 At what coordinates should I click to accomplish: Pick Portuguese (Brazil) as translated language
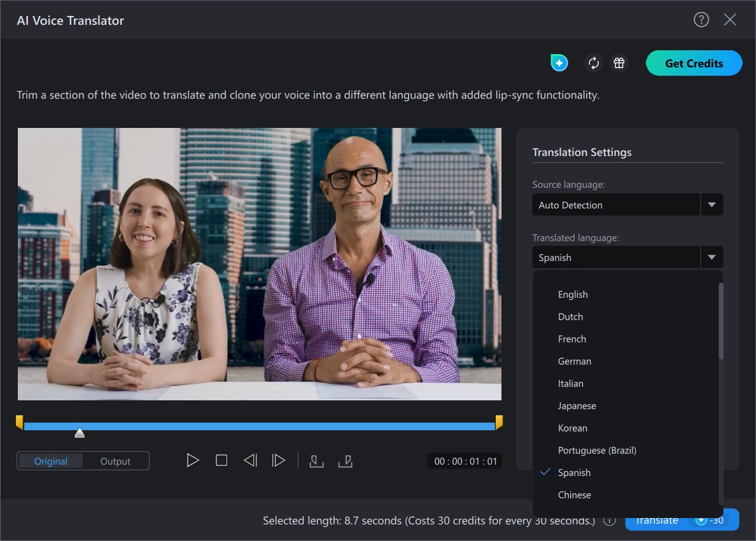597,451
